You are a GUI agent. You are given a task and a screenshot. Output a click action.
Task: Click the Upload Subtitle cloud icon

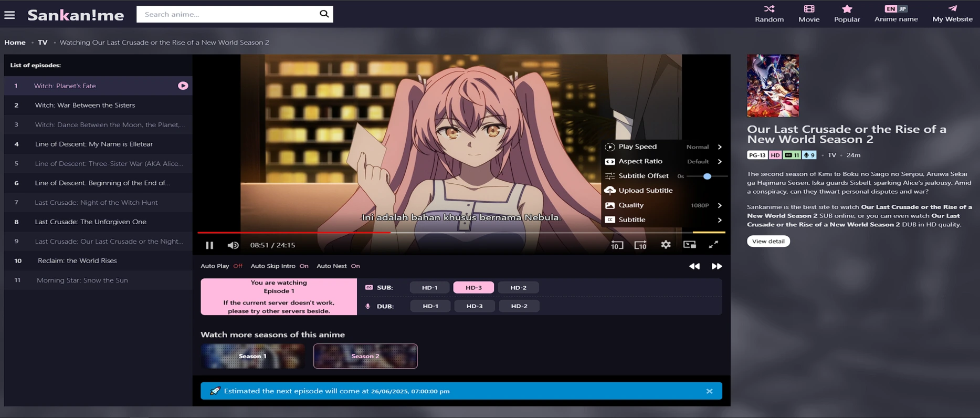(x=609, y=191)
